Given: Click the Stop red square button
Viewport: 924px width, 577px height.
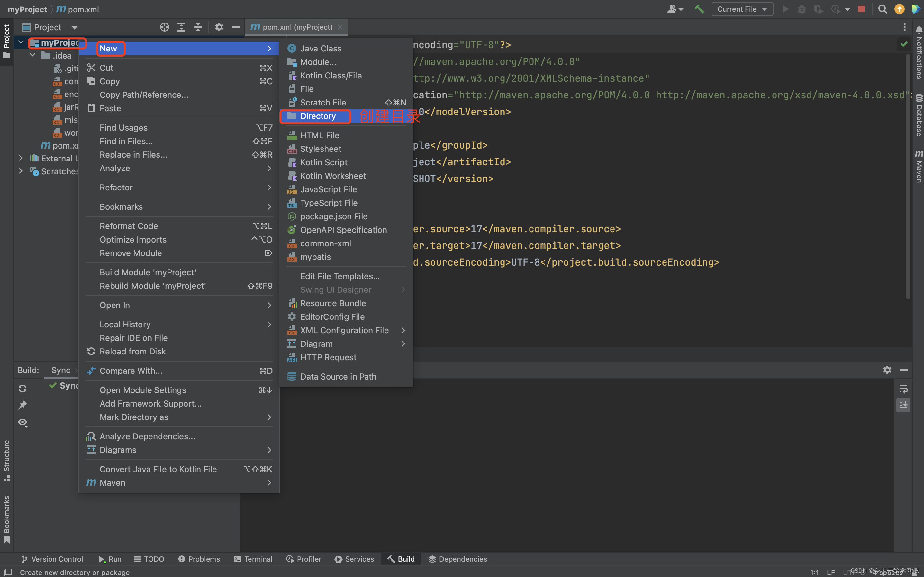Looking at the screenshot, I should [x=861, y=9].
